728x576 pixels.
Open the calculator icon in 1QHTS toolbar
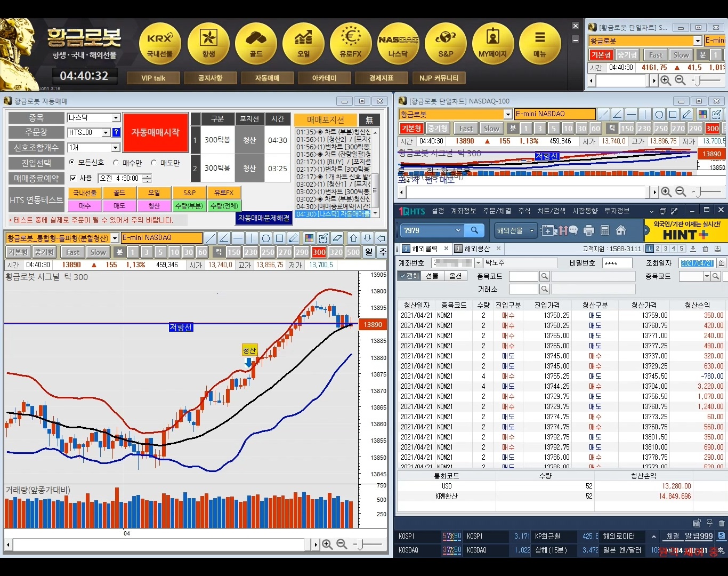[x=605, y=230]
